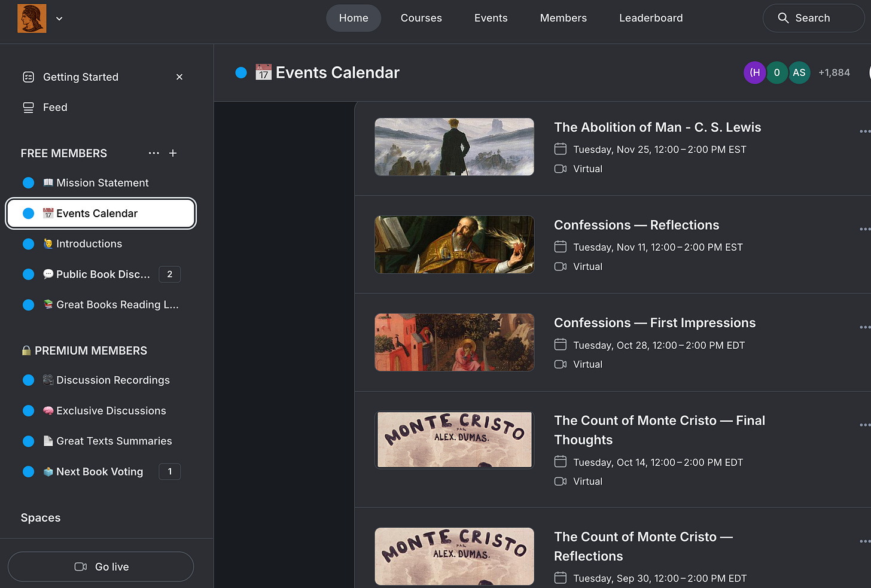
Task: Open the Courses tab
Action: 421,18
